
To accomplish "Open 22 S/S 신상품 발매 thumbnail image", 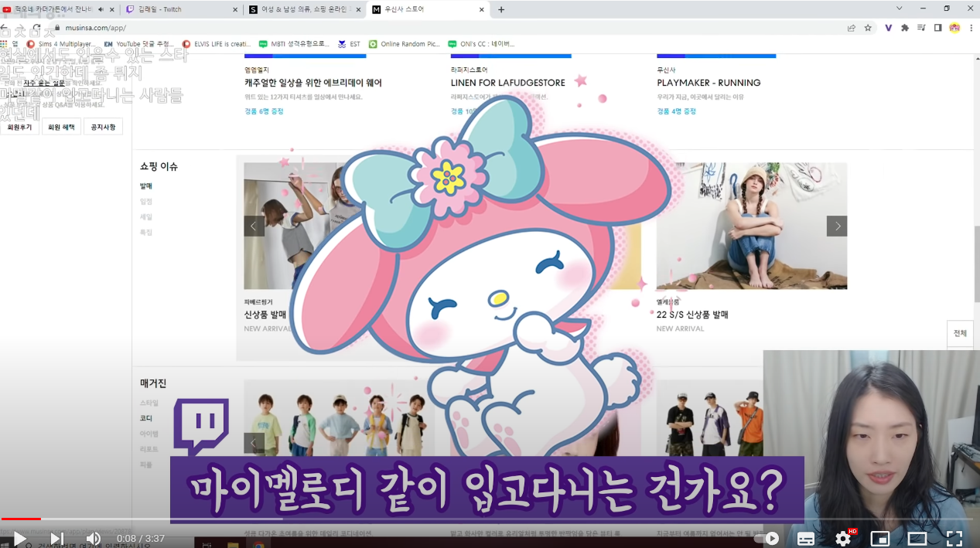I will pyautogui.click(x=752, y=226).
